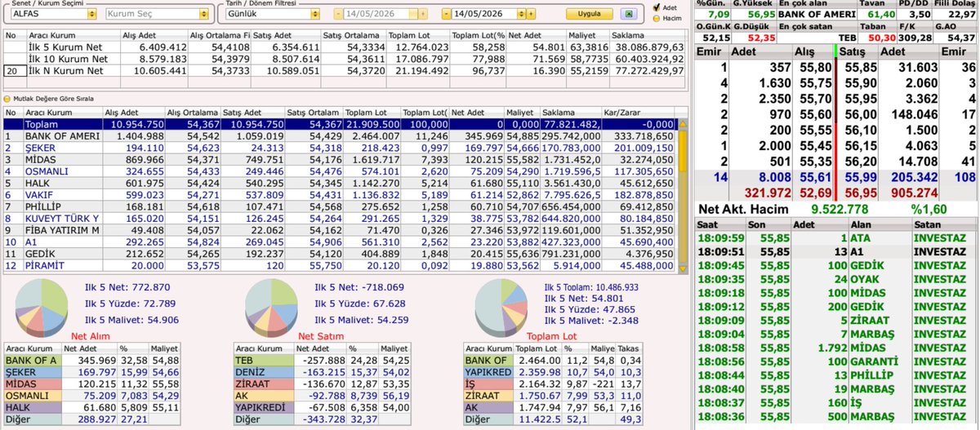The width and height of the screenshot is (980, 430).
Task: Click YAPIKRED legend cell in Toplam Lot table
Action: pyautogui.click(x=488, y=372)
